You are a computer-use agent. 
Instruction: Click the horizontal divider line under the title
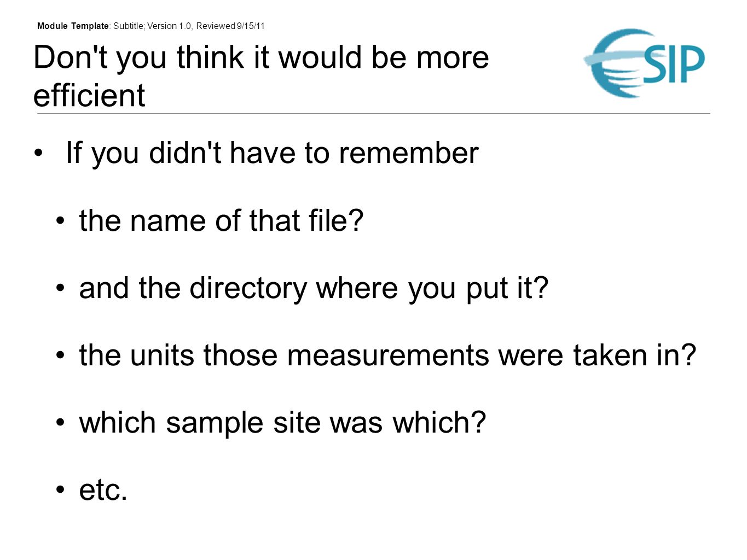point(373,114)
